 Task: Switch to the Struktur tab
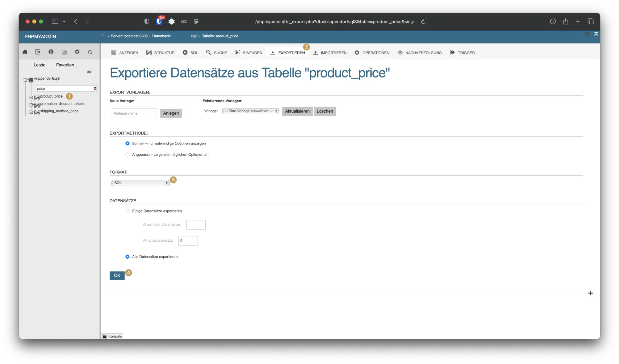pyautogui.click(x=160, y=53)
